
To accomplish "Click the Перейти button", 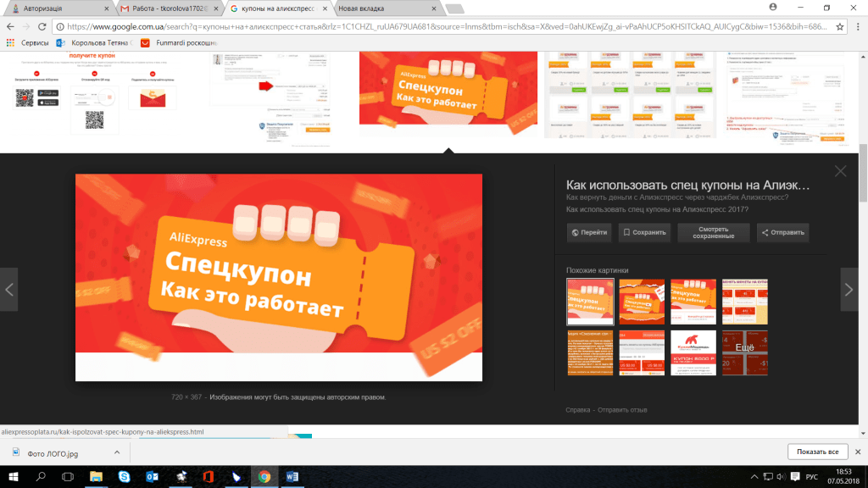I will (x=589, y=232).
